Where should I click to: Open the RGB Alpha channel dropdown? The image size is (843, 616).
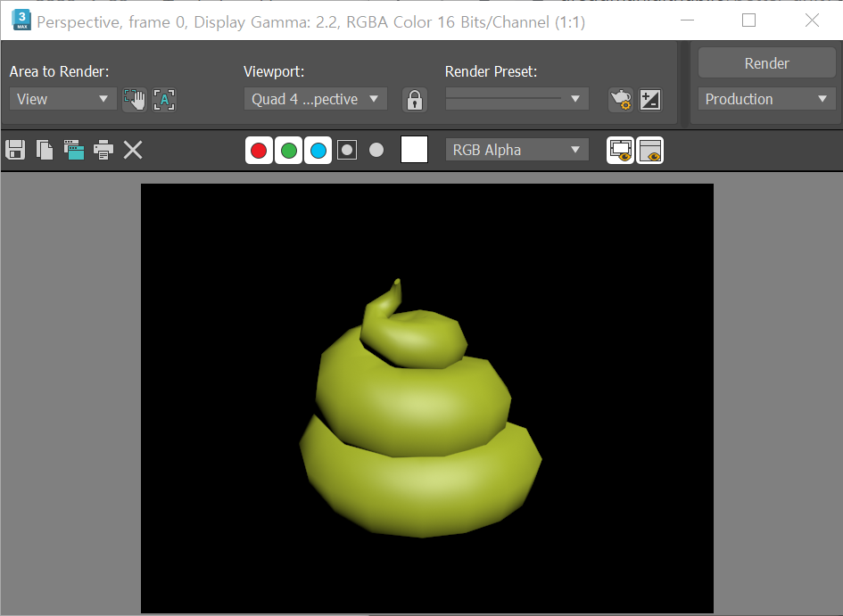coord(517,150)
